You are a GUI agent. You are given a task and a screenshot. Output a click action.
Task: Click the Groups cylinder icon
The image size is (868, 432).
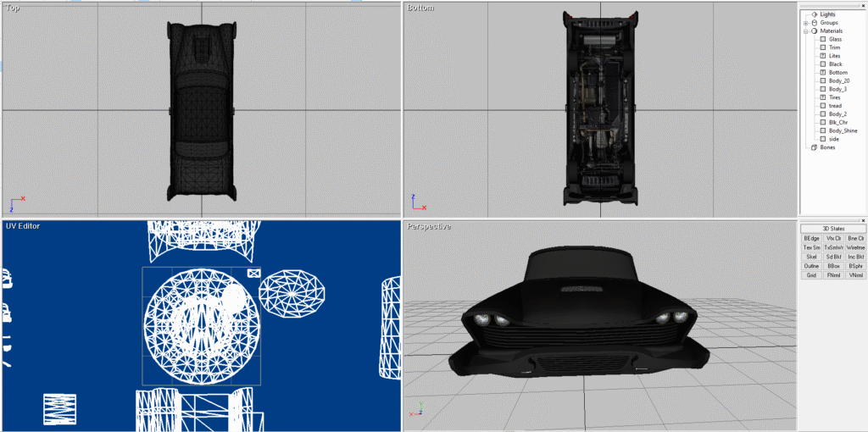(814, 23)
